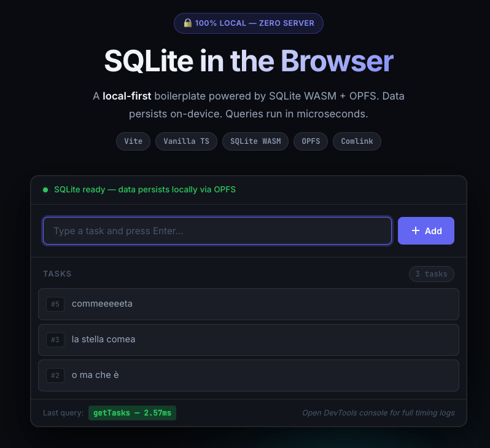Click the green SQLite ready status dot
Image resolution: width=490 pixels, height=448 pixels.
45,190
